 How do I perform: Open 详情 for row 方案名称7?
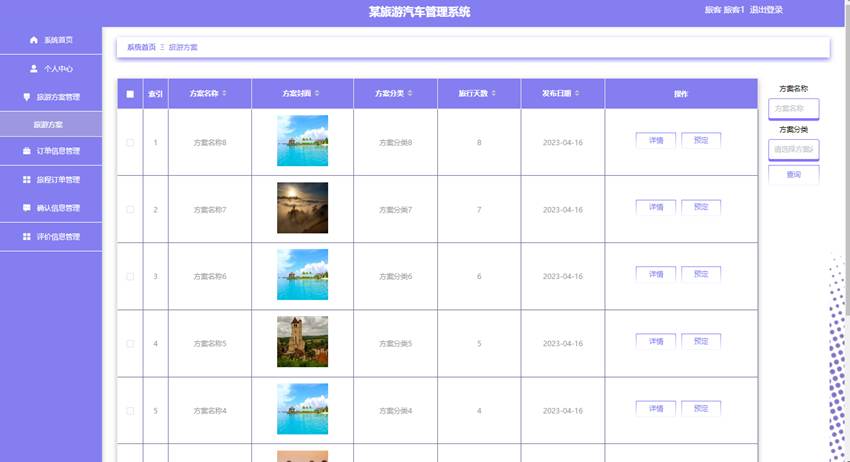click(x=656, y=207)
